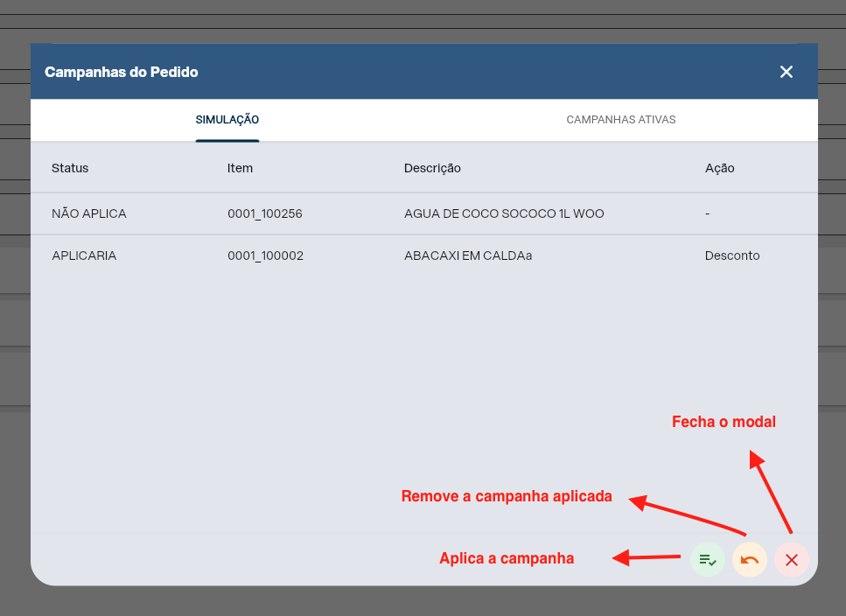
Task: Click the Desconto action cell
Action: [732, 255]
